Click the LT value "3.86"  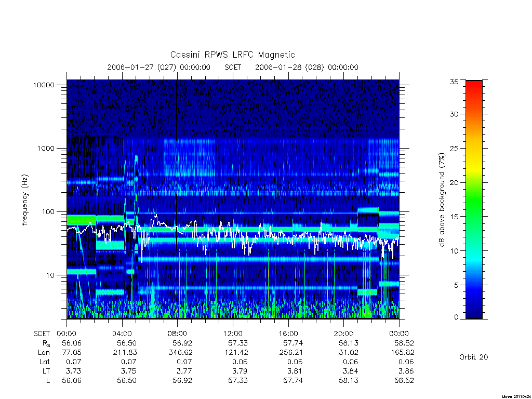pyautogui.click(x=406, y=371)
